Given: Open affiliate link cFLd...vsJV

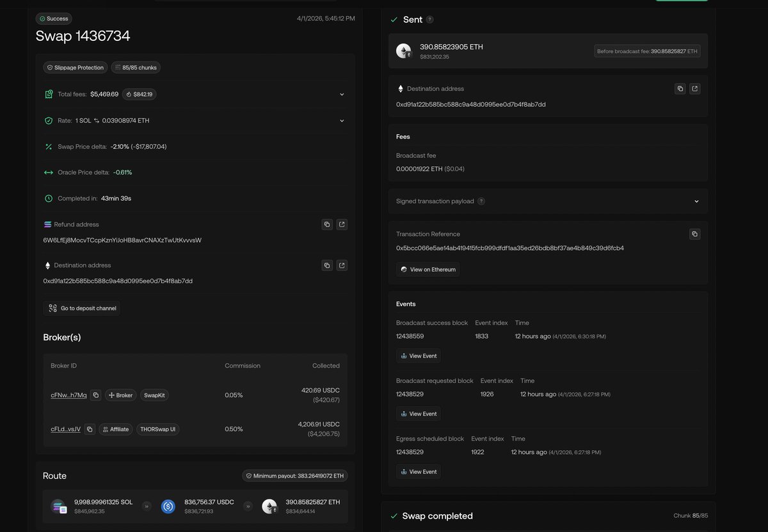Looking at the screenshot, I should pyautogui.click(x=66, y=429).
